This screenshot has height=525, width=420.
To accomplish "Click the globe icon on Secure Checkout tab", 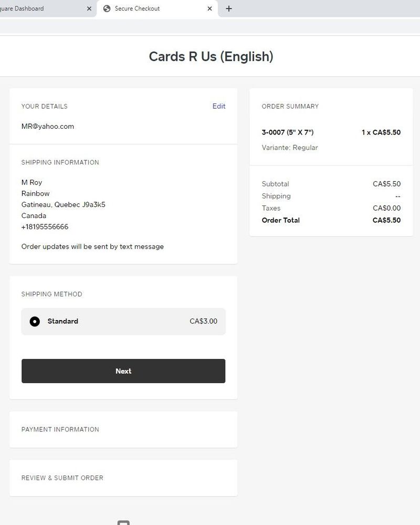I will click(x=107, y=9).
